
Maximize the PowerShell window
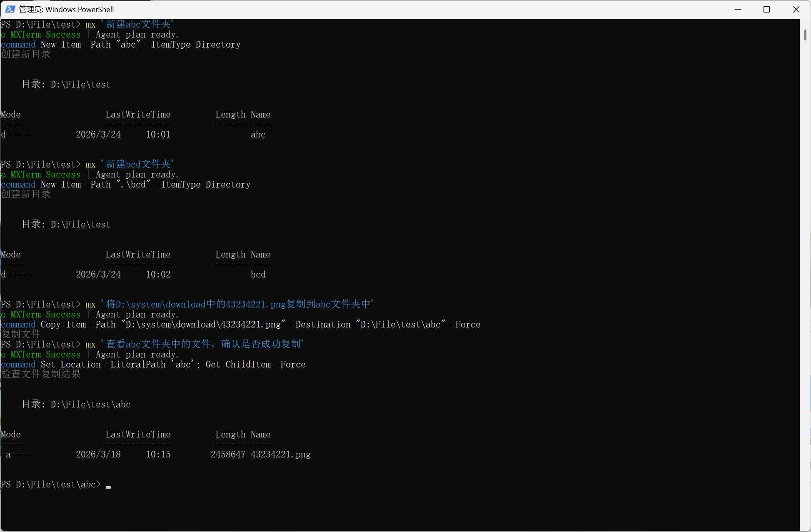[766, 9]
